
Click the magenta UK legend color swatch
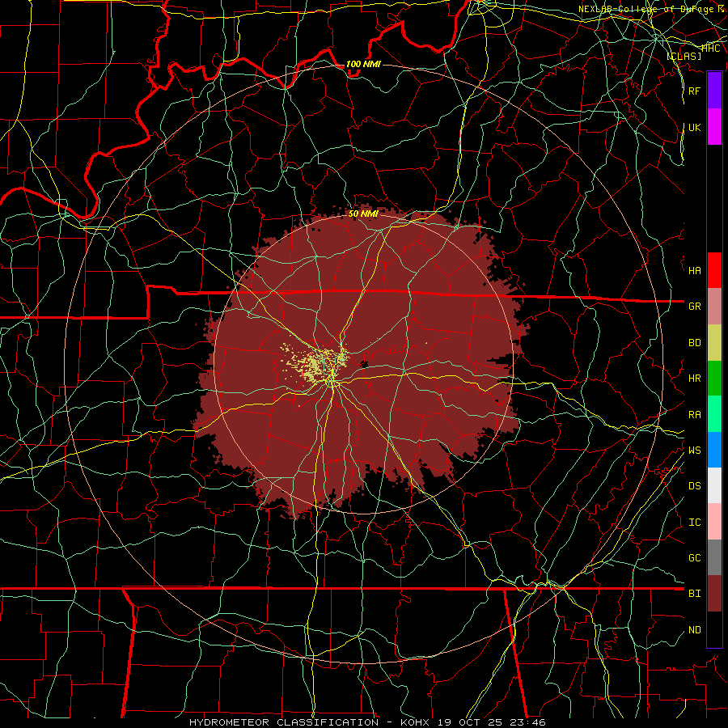tap(714, 127)
